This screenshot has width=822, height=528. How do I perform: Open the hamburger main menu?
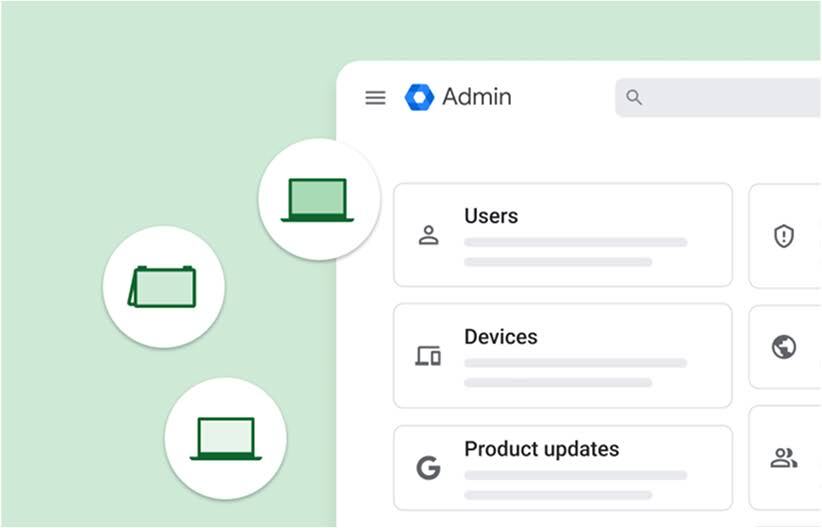pyautogui.click(x=375, y=97)
